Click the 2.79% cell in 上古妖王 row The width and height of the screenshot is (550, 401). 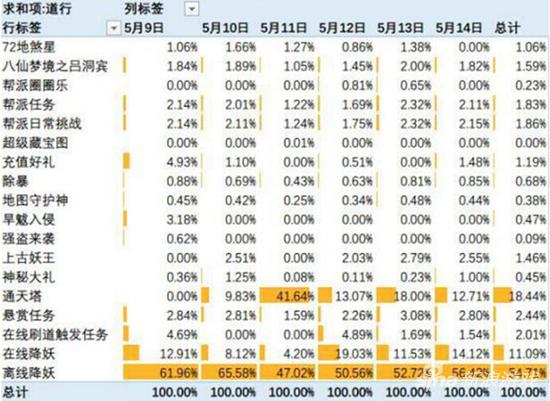416,258
